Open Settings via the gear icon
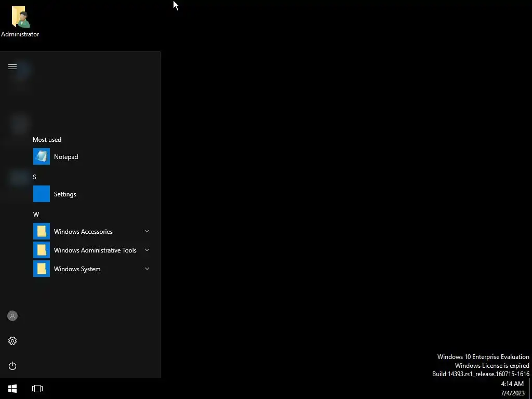Viewport: 532px width, 399px height. point(12,341)
